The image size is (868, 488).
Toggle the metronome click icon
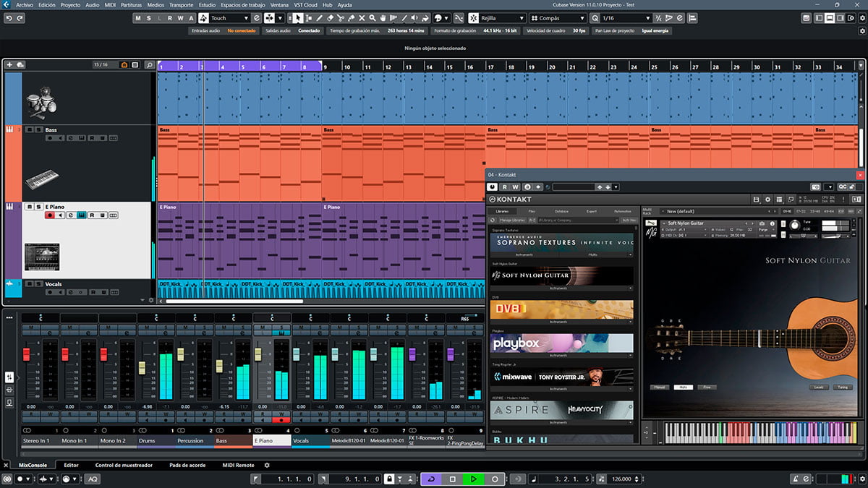click(796, 479)
